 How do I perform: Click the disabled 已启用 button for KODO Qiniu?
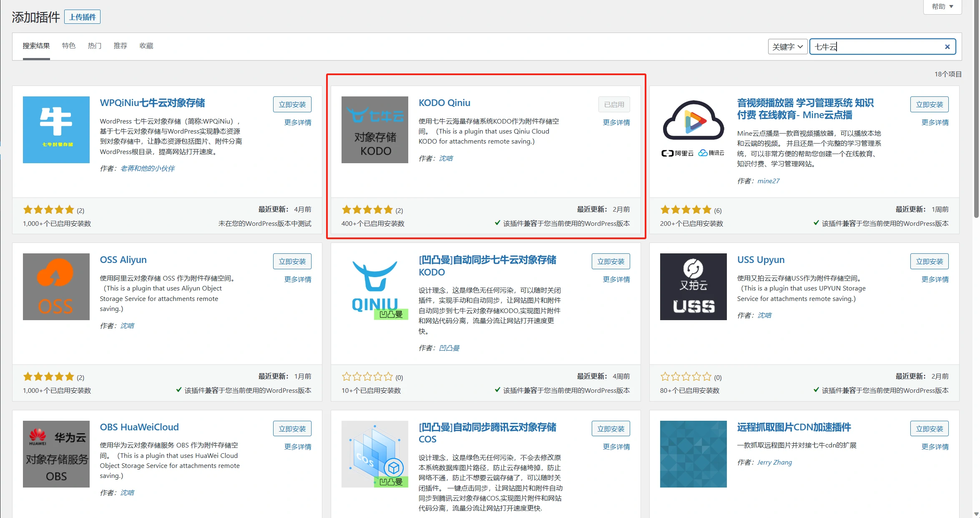[614, 104]
